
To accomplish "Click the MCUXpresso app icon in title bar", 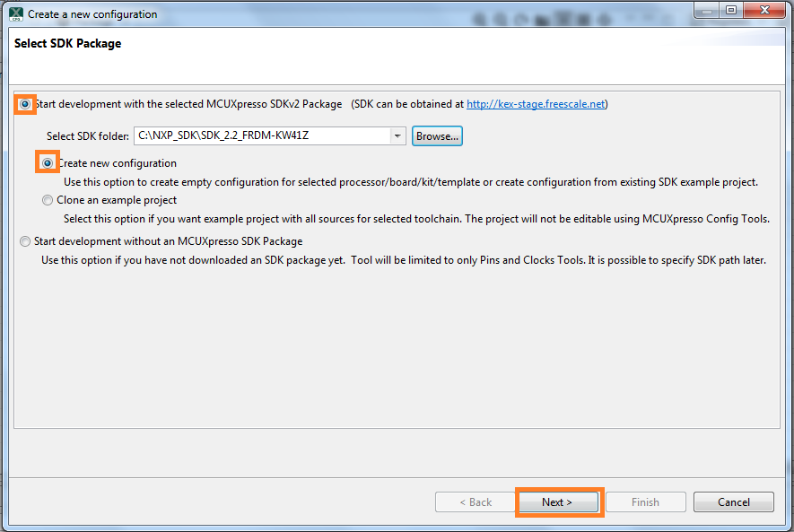I will [15, 14].
